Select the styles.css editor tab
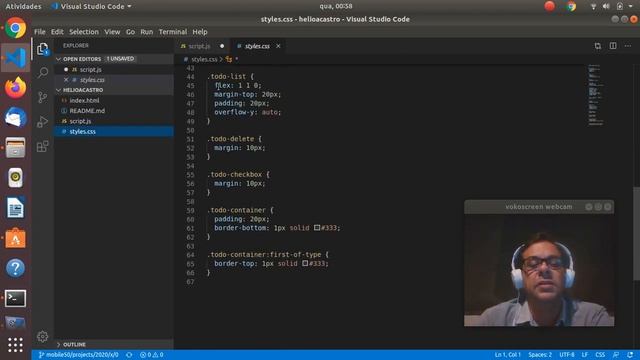Image resolution: width=640 pixels, height=360 pixels. coord(257,46)
